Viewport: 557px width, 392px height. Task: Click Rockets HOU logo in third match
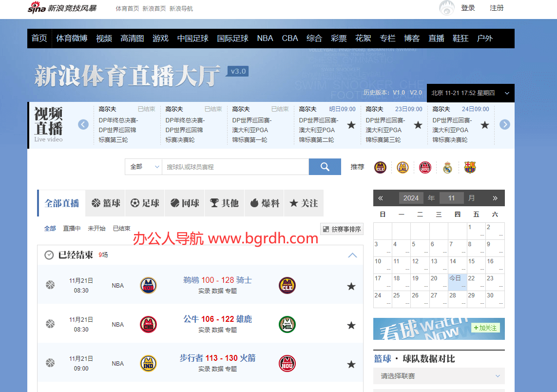pos(287,364)
